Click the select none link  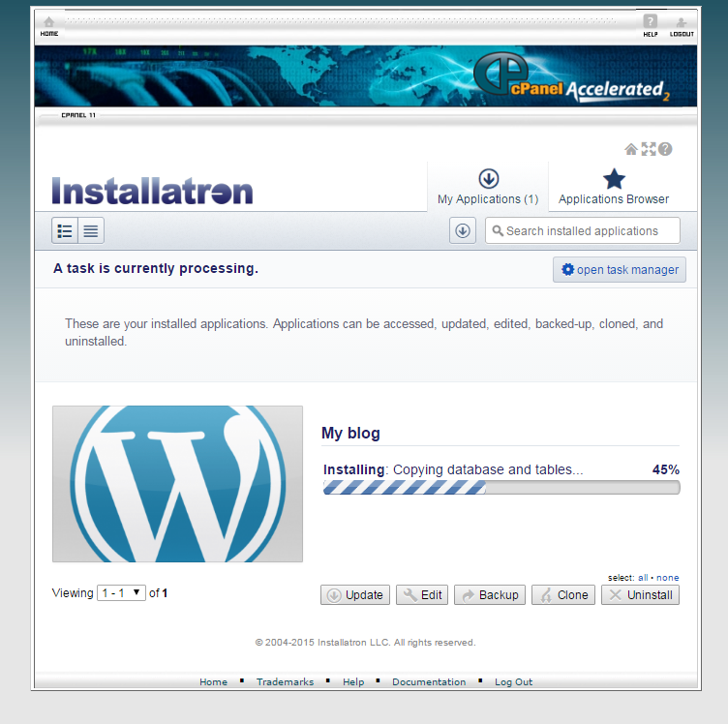point(668,577)
